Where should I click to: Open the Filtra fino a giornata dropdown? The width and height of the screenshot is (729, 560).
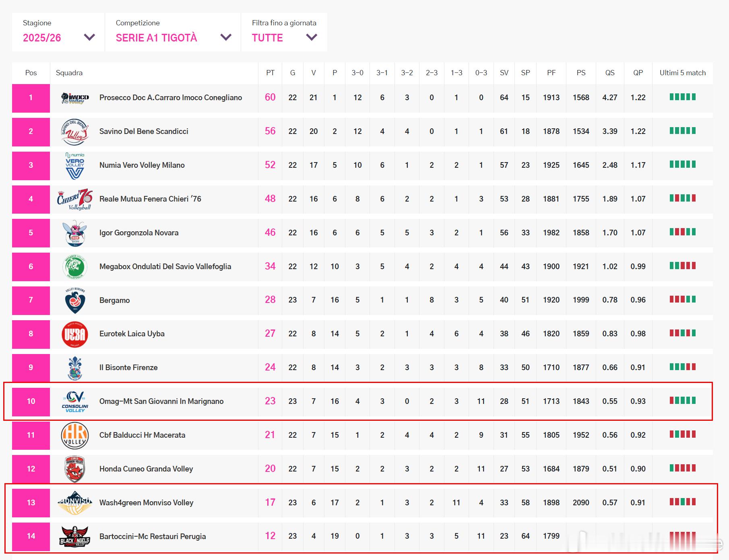click(x=284, y=32)
